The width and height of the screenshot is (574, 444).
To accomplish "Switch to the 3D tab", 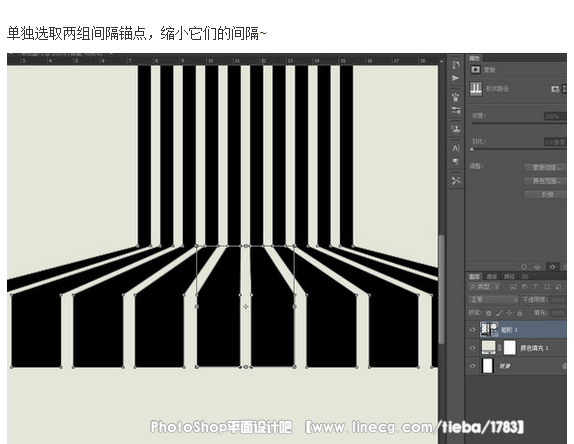I will [x=525, y=276].
